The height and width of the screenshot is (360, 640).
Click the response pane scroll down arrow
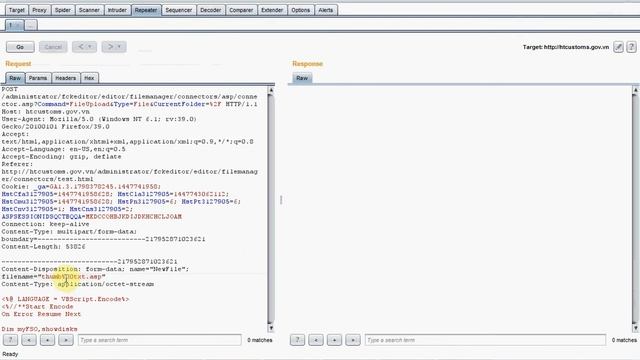[x=635, y=328]
